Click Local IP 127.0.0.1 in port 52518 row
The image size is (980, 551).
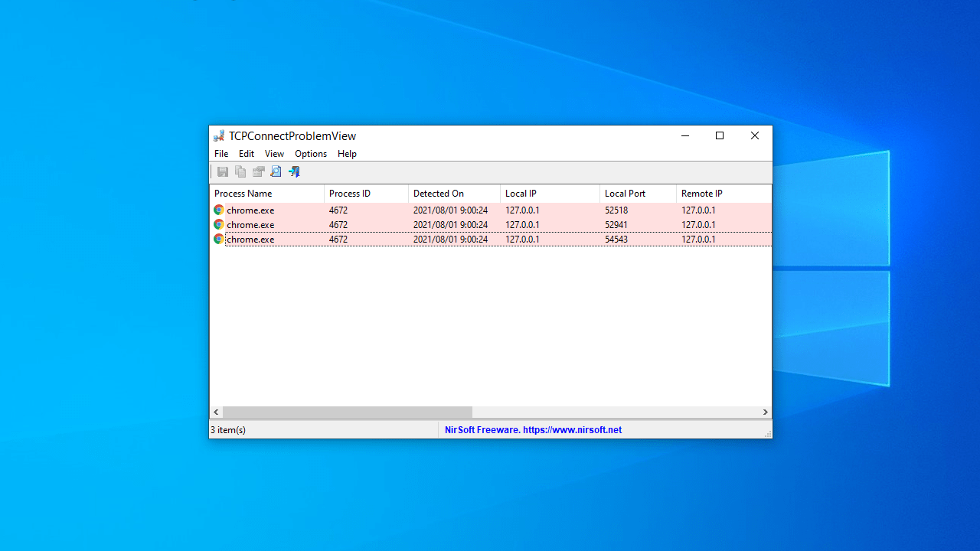[522, 210]
